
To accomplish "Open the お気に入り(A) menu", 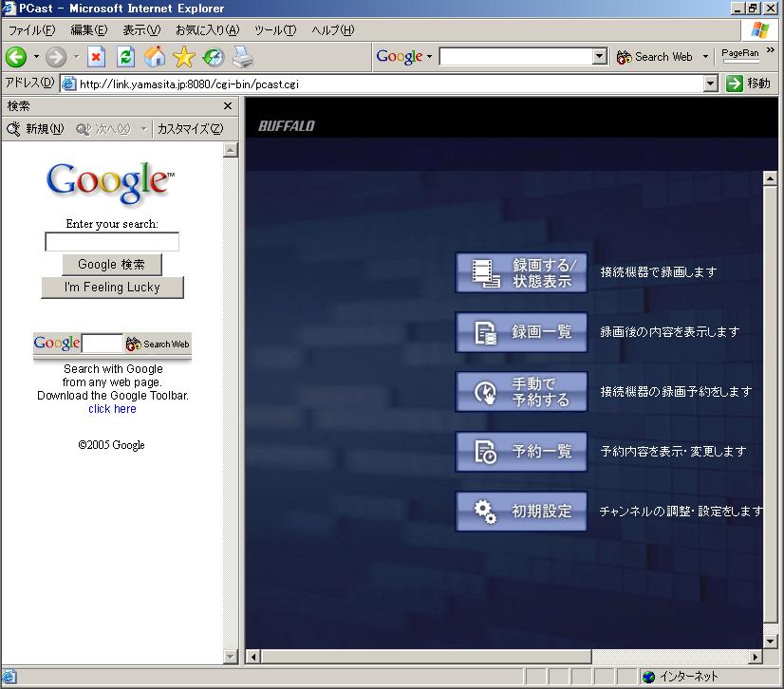I will tap(208, 30).
